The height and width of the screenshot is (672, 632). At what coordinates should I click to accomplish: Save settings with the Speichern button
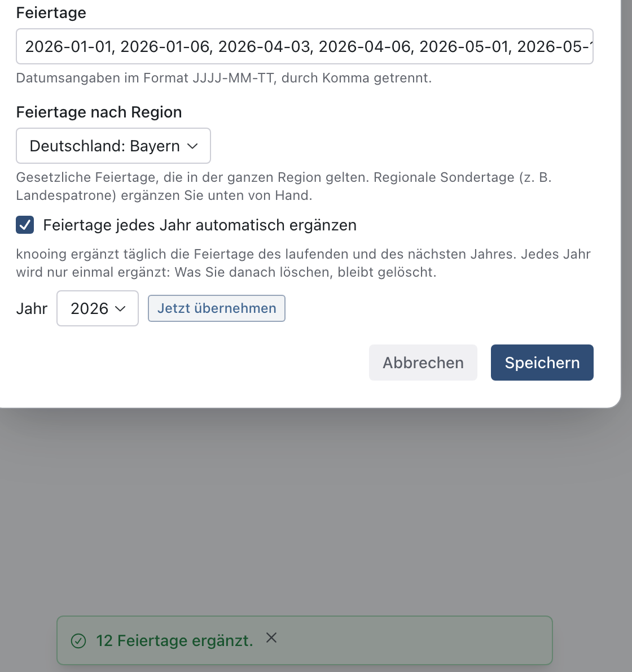[x=542, y=363]
